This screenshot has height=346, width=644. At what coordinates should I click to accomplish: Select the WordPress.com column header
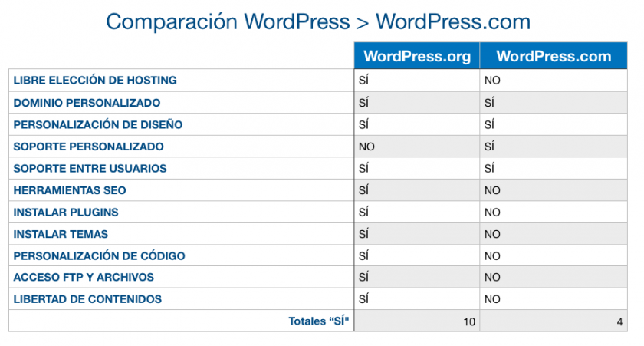tap(554, 55)
